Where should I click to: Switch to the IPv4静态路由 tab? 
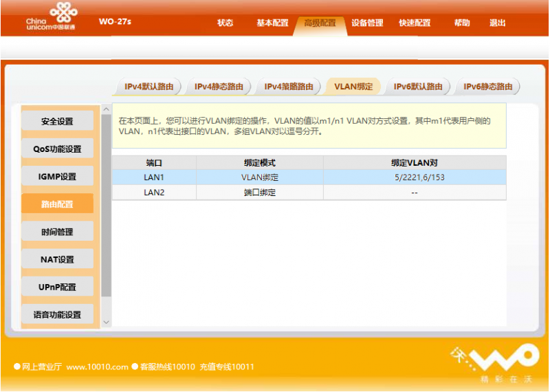(x=219, y=87)
